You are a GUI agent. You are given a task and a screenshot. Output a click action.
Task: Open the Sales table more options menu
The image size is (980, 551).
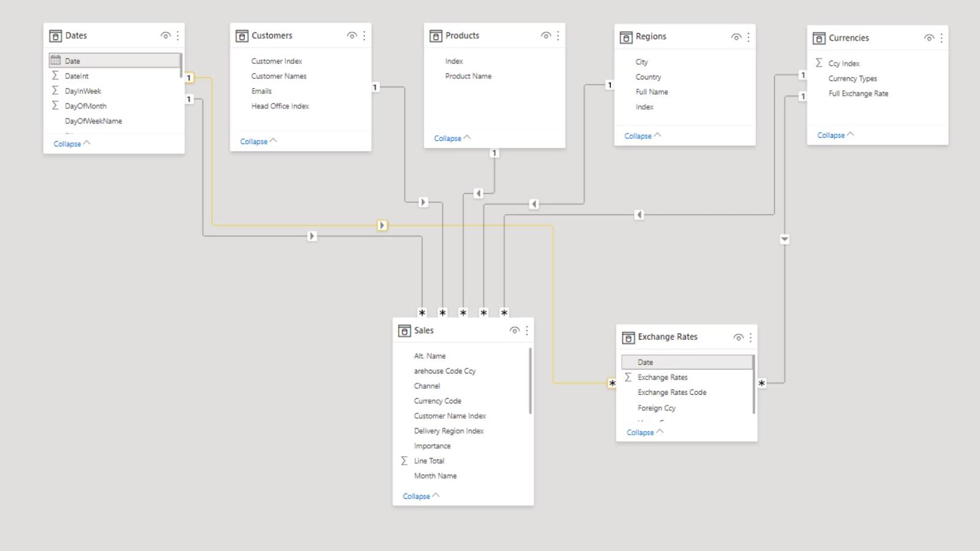click(x=527, y=331)
